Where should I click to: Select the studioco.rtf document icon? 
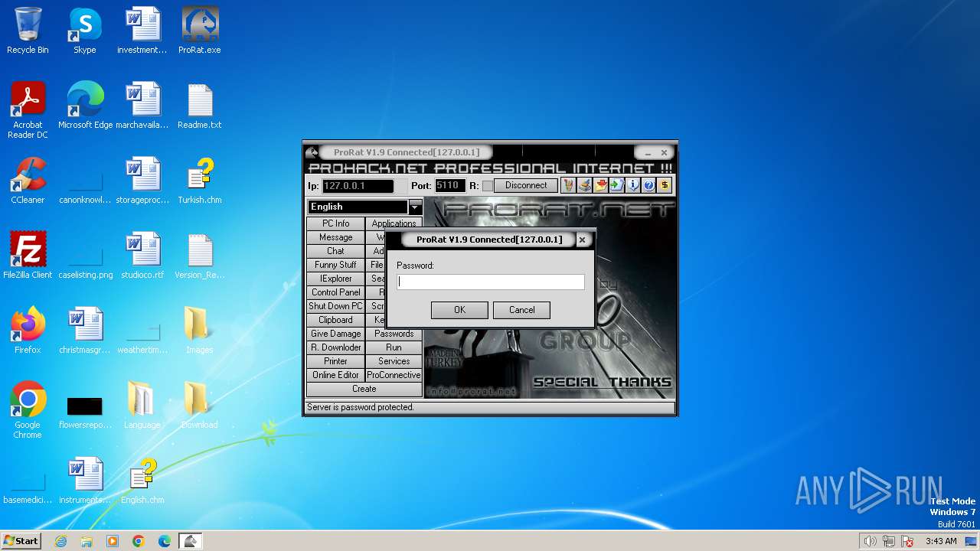pos(142,256)
